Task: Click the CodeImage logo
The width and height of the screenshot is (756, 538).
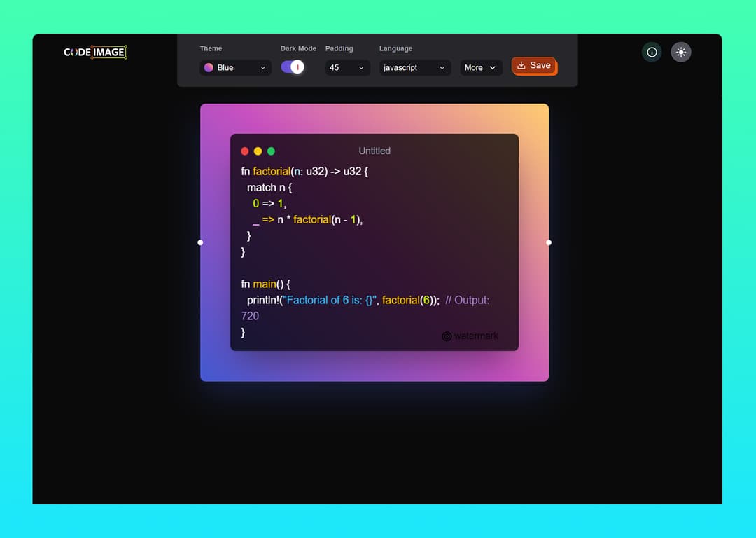Action: [95, 52]
